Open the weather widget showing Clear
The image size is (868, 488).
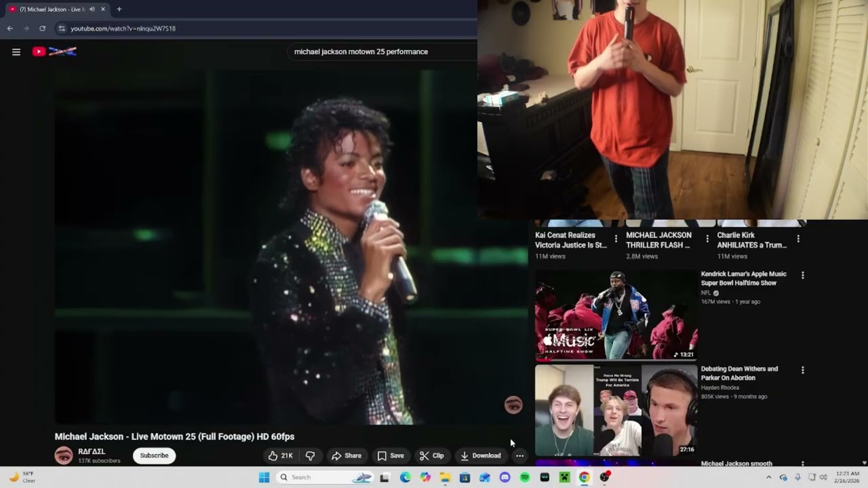(x=22, y=477)
